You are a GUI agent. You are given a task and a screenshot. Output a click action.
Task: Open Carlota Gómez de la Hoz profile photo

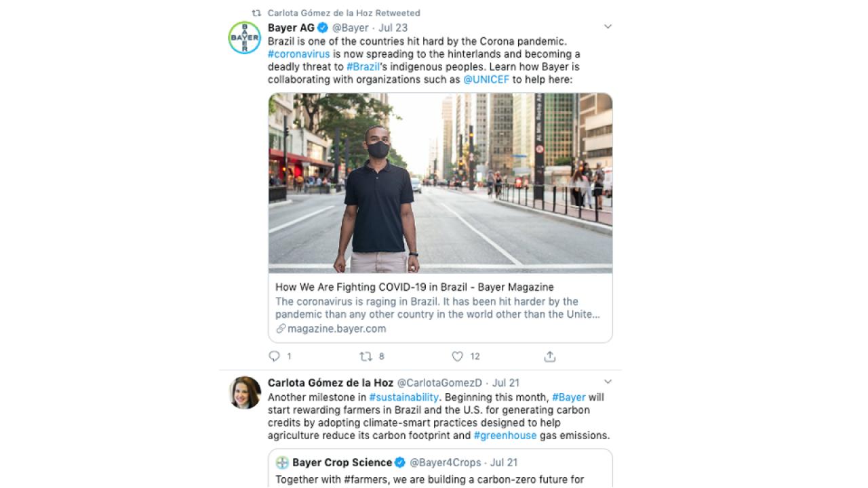244,392
